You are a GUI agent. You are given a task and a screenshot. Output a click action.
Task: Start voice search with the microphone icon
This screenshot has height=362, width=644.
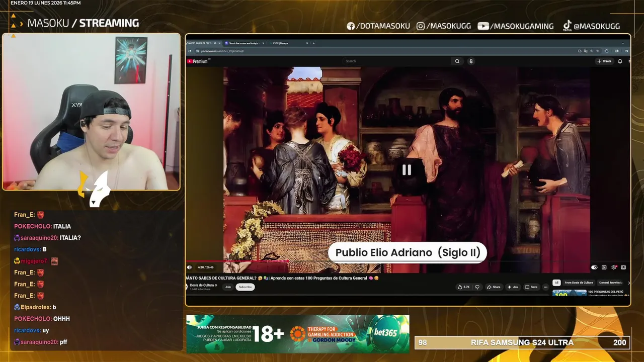click(471, 61)
